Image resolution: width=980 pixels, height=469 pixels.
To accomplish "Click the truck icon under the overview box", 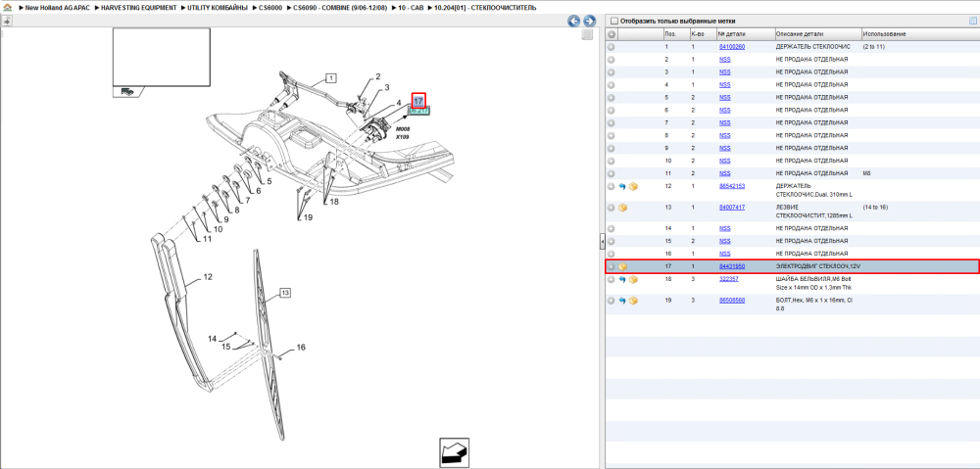I will (126, 92).
